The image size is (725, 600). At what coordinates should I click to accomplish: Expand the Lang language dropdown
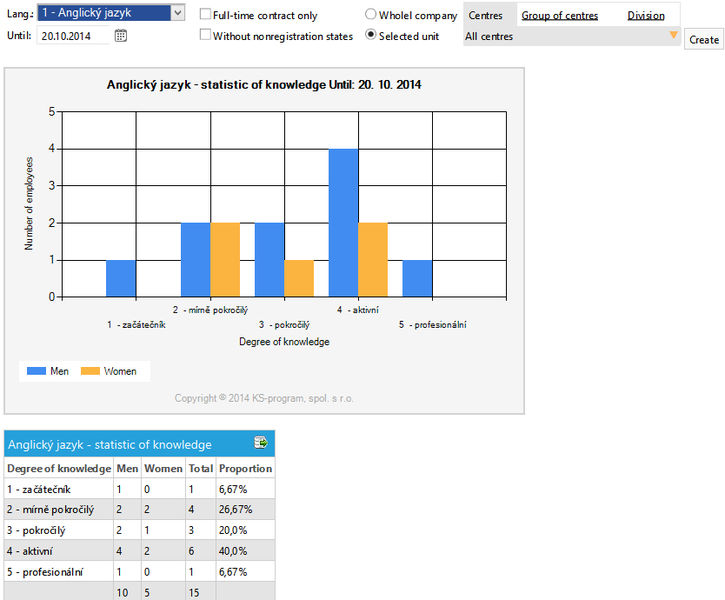(x=178, y=12)
